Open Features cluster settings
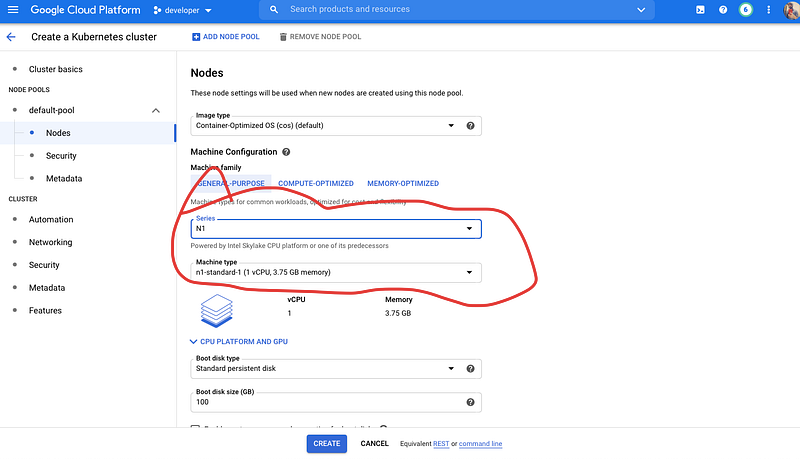The image size is (800, 459). tap(45, 311)
